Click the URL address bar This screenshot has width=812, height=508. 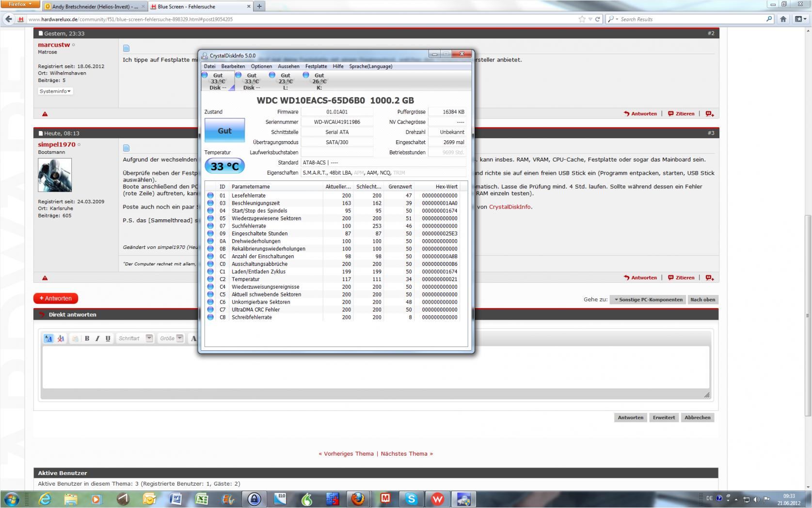[x=301, y=19]
